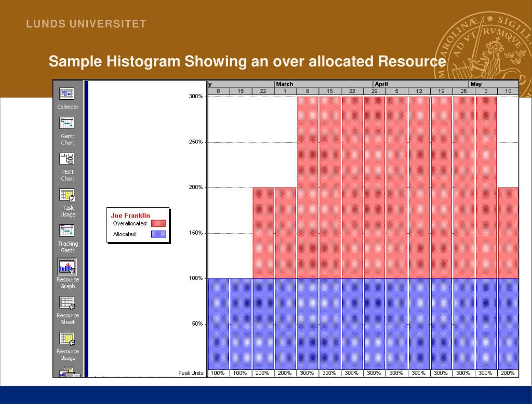This screenshot has height=404, width=532.
Task: Click the Overallocated legend label
Action: click(130, 223)
